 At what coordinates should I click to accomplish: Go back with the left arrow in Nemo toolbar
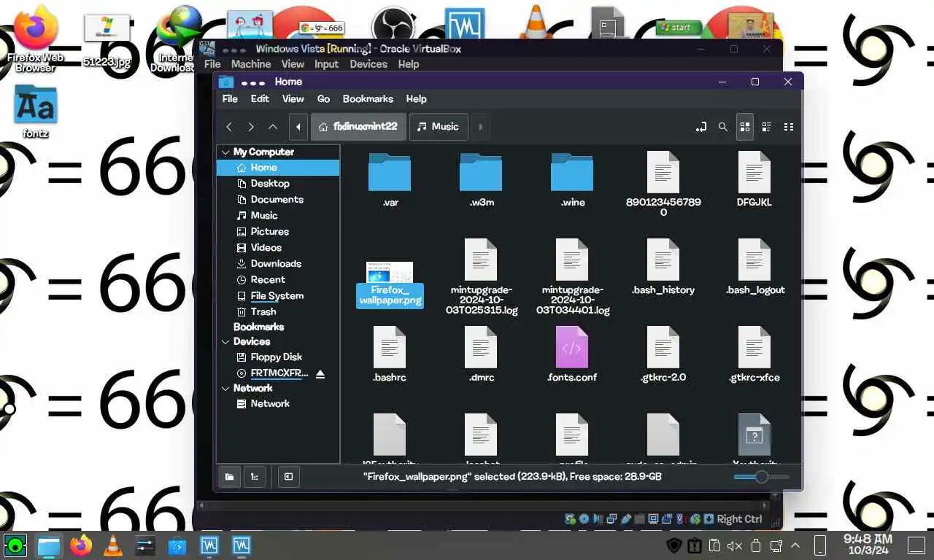point(229,127)
